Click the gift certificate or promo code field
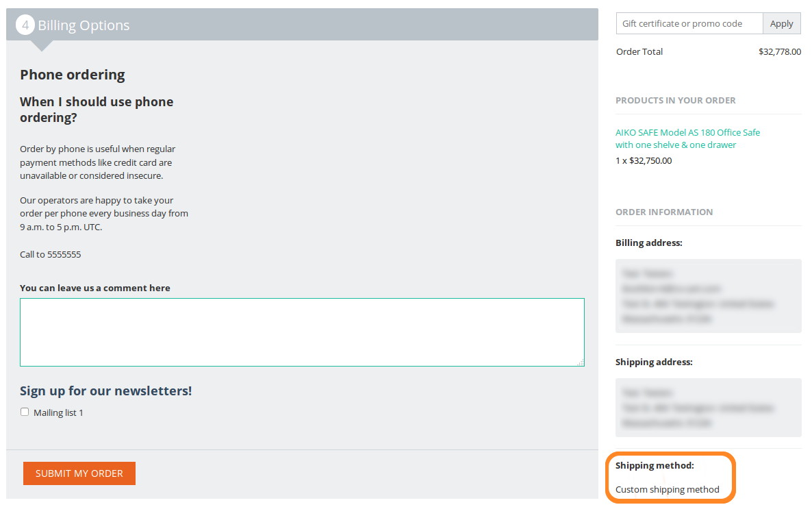This screenshot has height=507, width=812. 689,24
